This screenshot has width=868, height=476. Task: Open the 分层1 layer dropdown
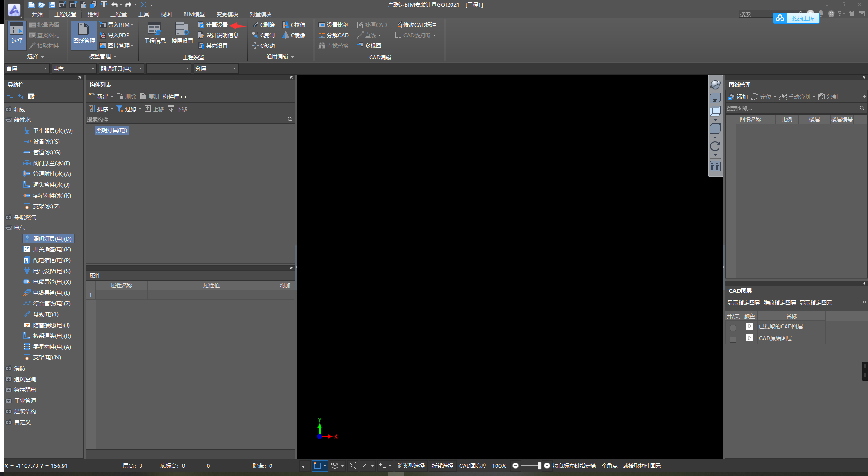pyautogui.click(x=216, y=69)
